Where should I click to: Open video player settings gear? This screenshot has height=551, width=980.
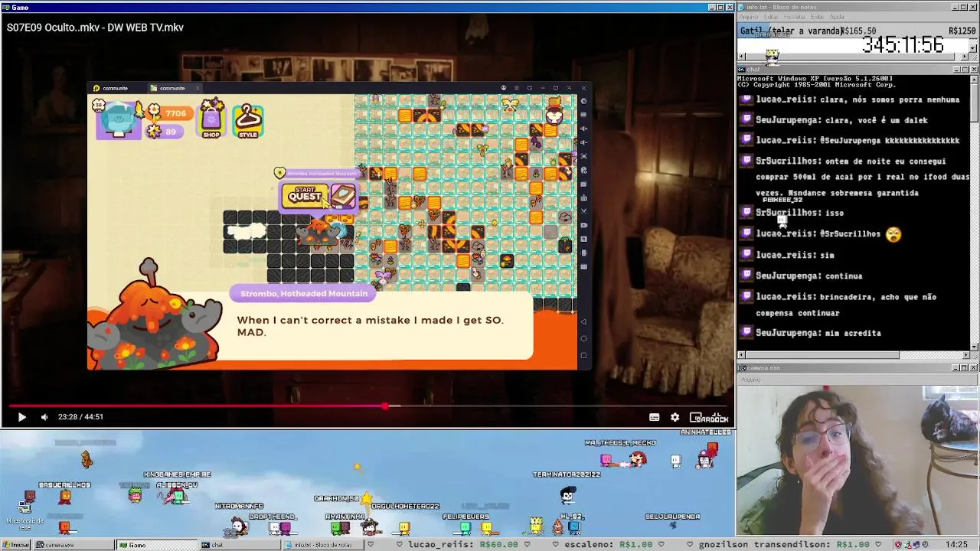tap(675, 417)
